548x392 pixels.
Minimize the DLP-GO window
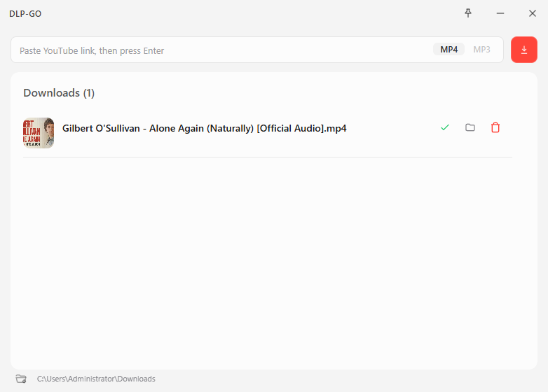[500, 13]
